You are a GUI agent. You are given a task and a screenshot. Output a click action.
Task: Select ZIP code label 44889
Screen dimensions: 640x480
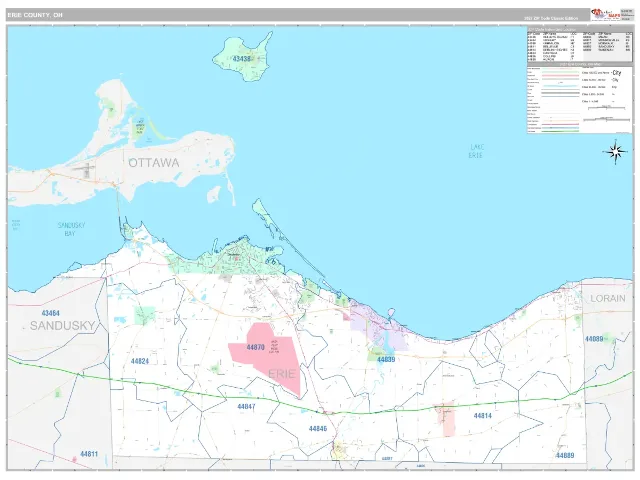565,456
